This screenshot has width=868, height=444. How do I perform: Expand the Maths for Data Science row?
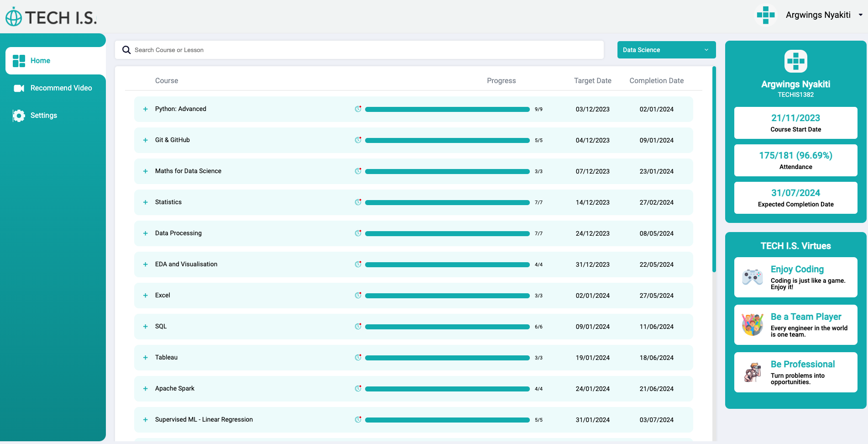click(x=146, y=171)
